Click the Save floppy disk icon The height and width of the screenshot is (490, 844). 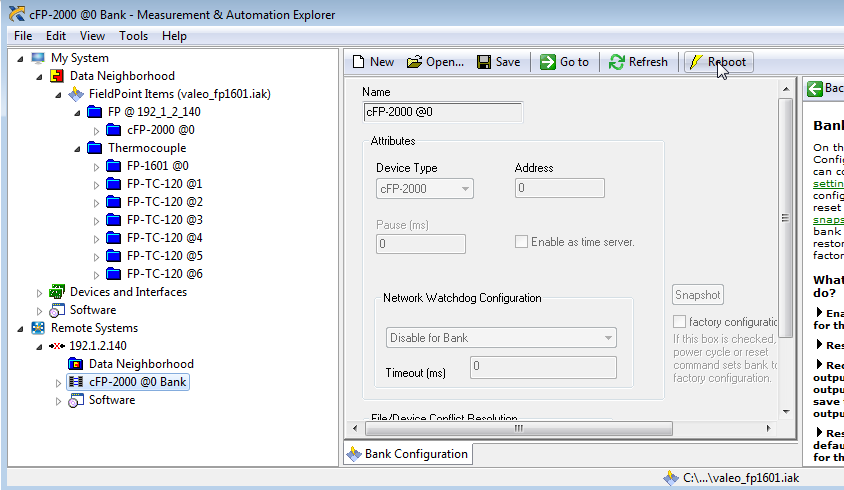484,62
